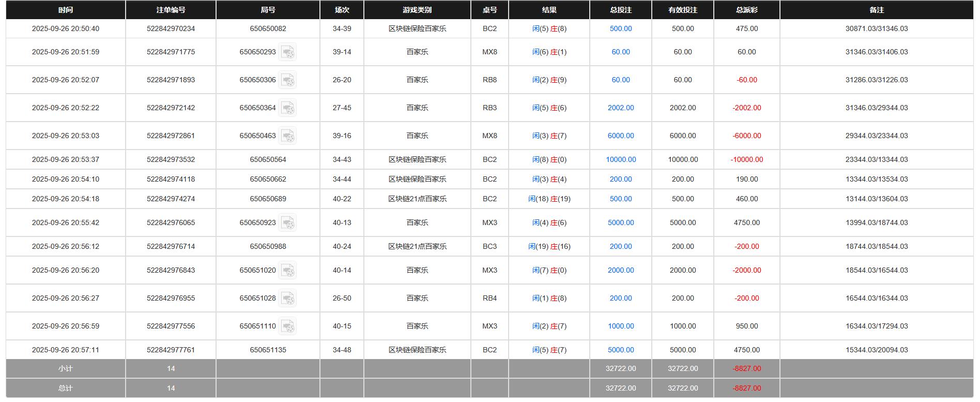Open total bet link 5000.00 for order 522842977761
This screenshot has width=980, height=402.
pos(621,350)
